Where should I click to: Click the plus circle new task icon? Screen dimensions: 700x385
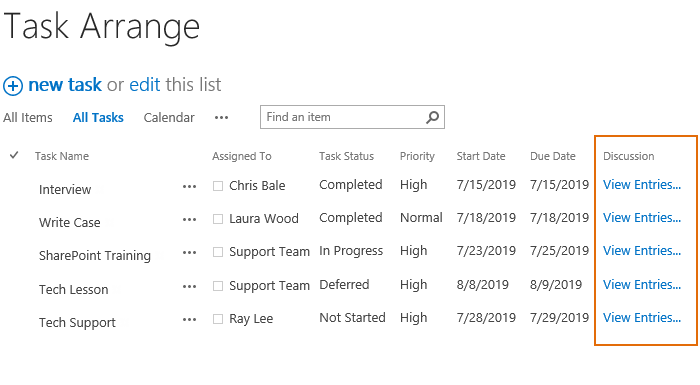(x=13, y=86)
